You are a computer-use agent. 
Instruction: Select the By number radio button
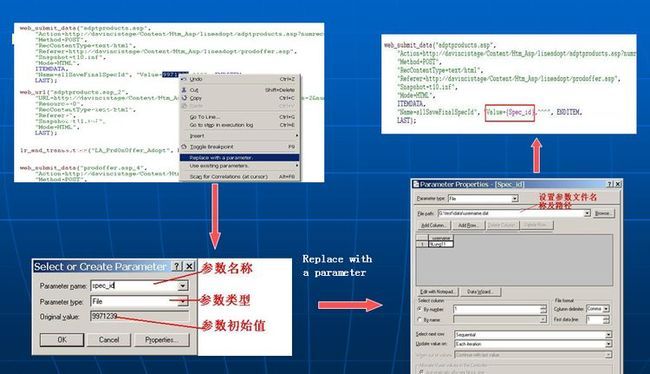[420, 309]
